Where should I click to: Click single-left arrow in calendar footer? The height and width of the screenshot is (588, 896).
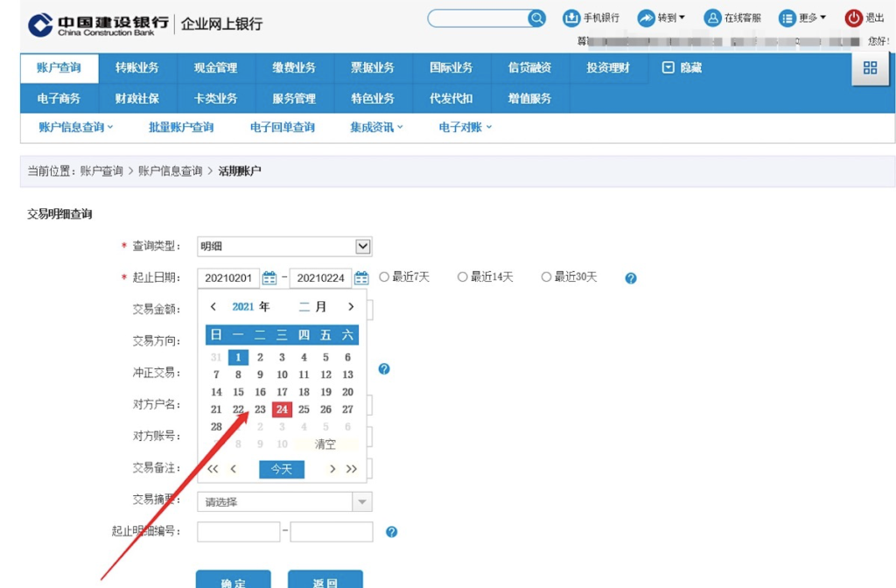pyautogui.click(x=233, y=469)
